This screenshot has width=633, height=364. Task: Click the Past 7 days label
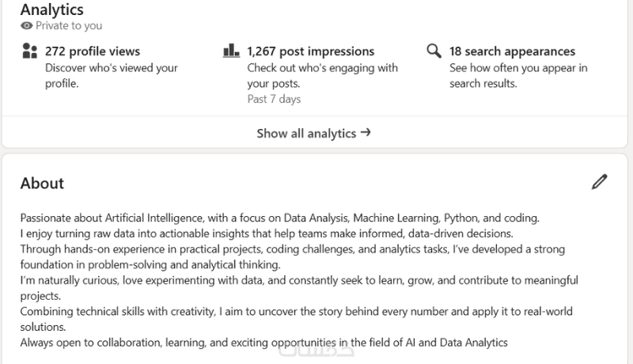274,99
